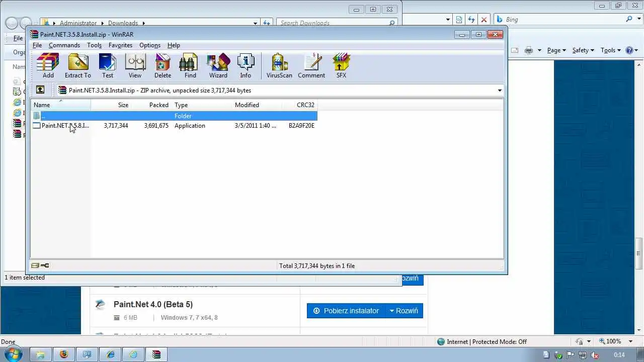Open the Commands menu
This screenshot has height=362, width=644.
pos(64,45)
